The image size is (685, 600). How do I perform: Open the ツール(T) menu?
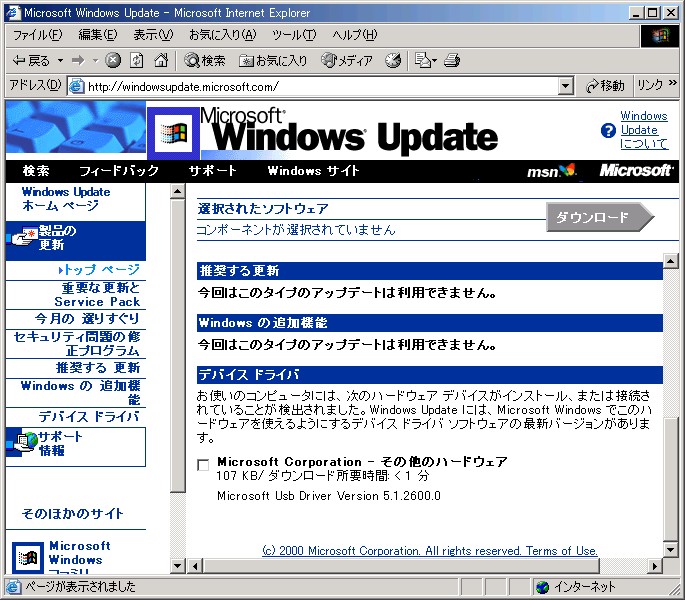(294, 35)
